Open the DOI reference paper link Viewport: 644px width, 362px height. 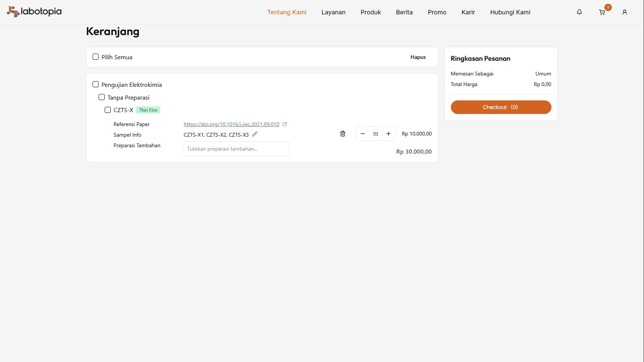231,124
